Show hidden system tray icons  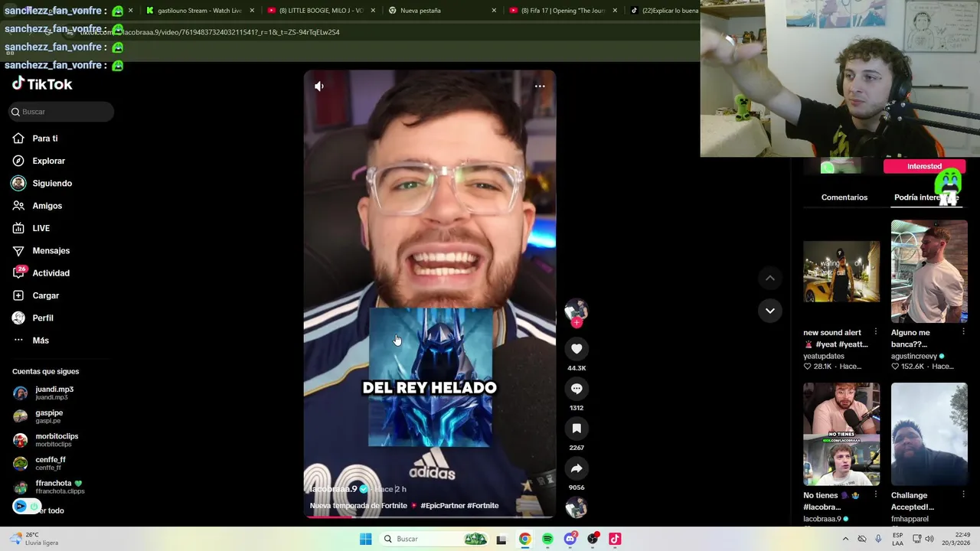click(x=845, y=539)
